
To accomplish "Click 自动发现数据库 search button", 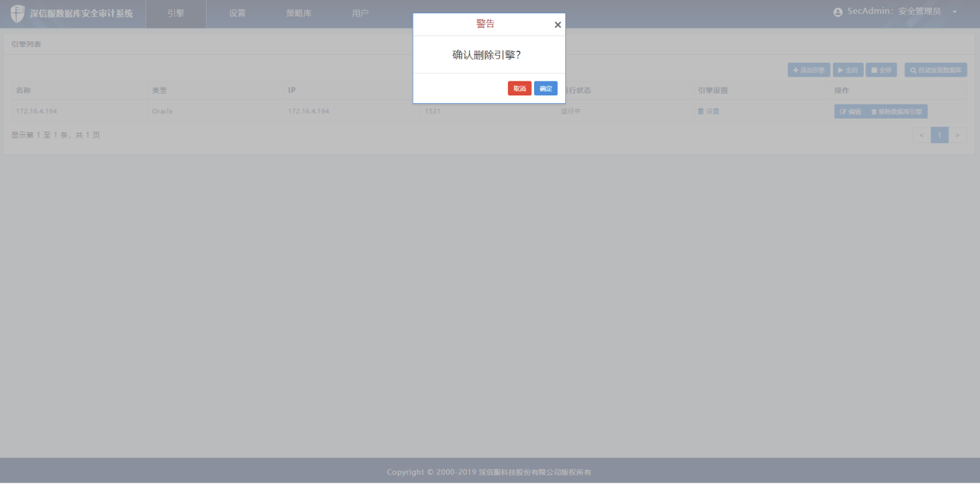I will (936, 70).
